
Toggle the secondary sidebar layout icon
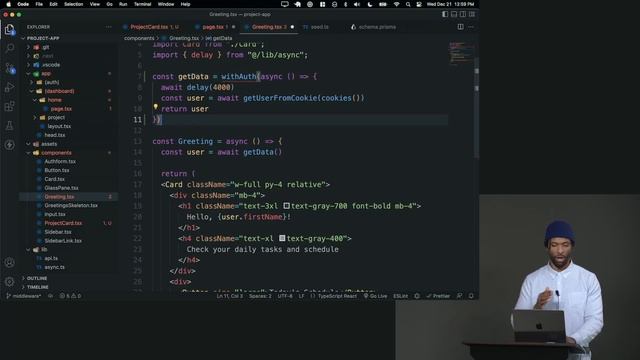(x=463, y=14)
